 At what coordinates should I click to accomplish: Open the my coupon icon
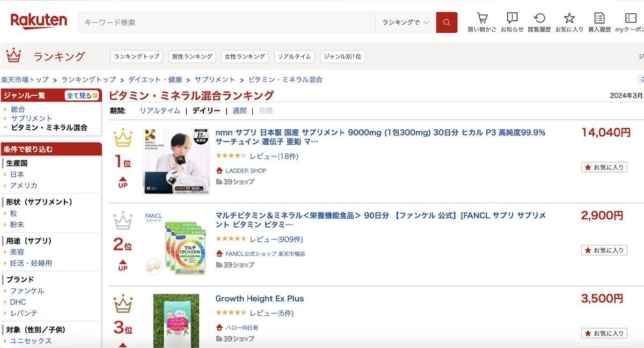point(631,19)
